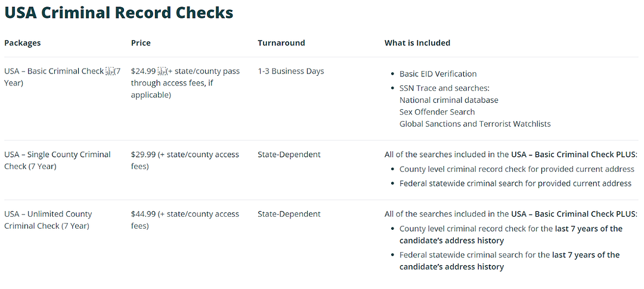The height and width of the screenshot is (289, 644).
Task: Click the 1-3 Business Days turnaround
Action: [291, 71]
